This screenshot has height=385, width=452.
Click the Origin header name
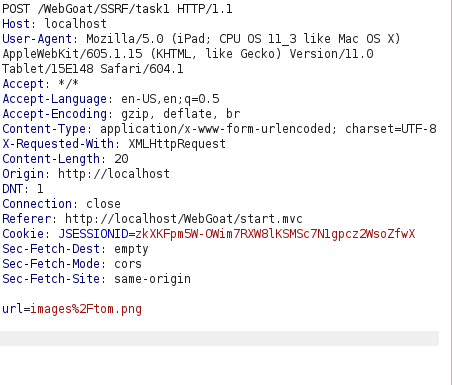click(x=23, y=174)
